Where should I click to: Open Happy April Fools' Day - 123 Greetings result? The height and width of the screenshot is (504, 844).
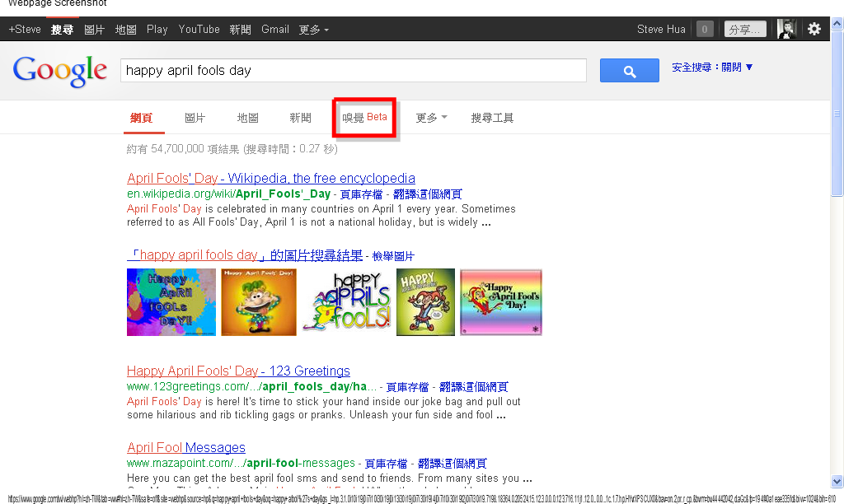238,371
